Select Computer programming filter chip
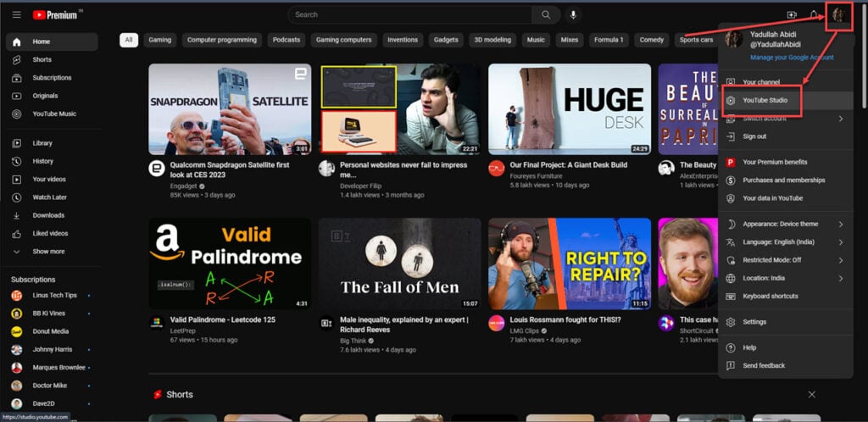 coord(222,40)
